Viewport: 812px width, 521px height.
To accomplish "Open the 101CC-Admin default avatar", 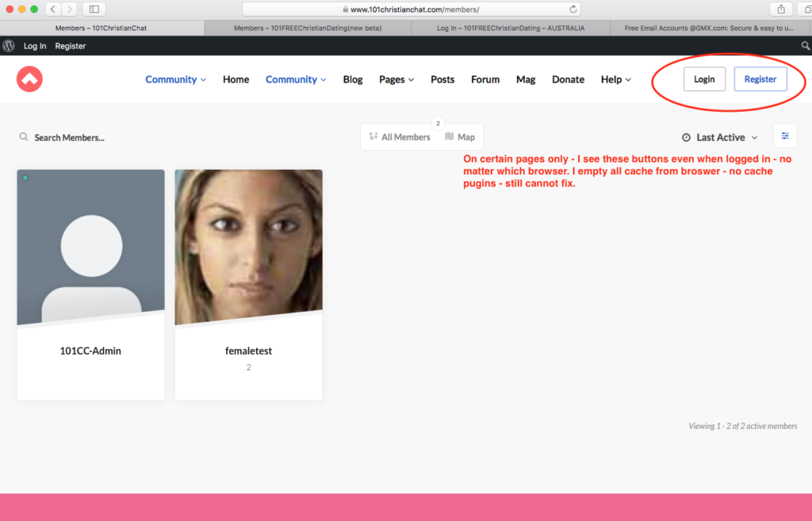I will tap(90, 247).
